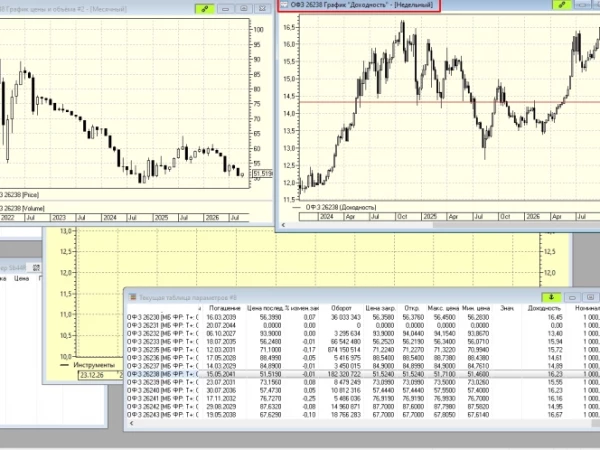Click the Цена column in Sb44R window
600x450 pixels.
tap(21, 279)
